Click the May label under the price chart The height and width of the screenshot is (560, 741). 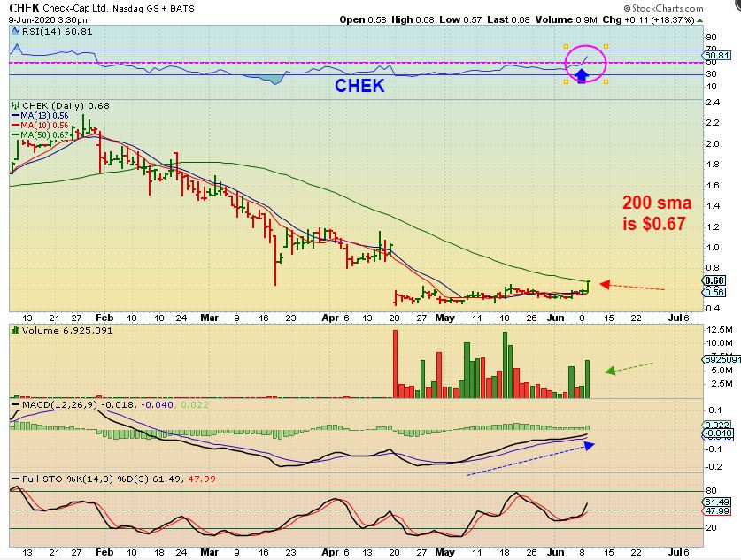(x=444, y=318)
